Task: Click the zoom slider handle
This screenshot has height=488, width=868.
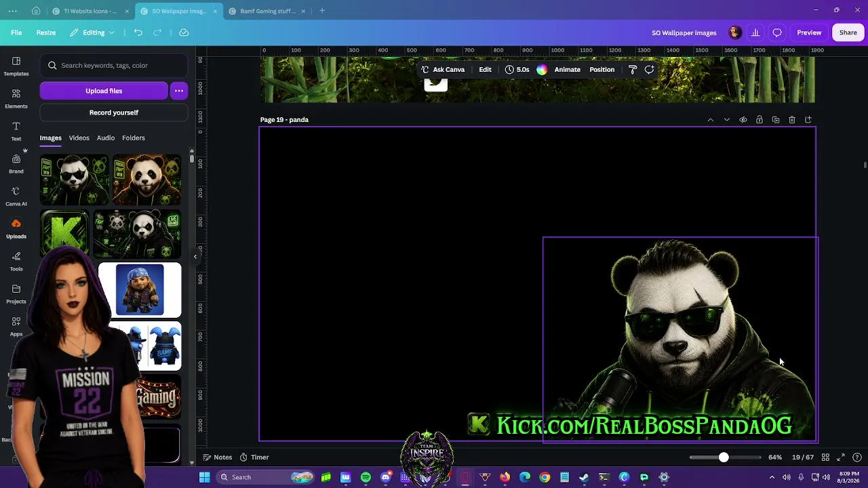Action: coord(724,457)
